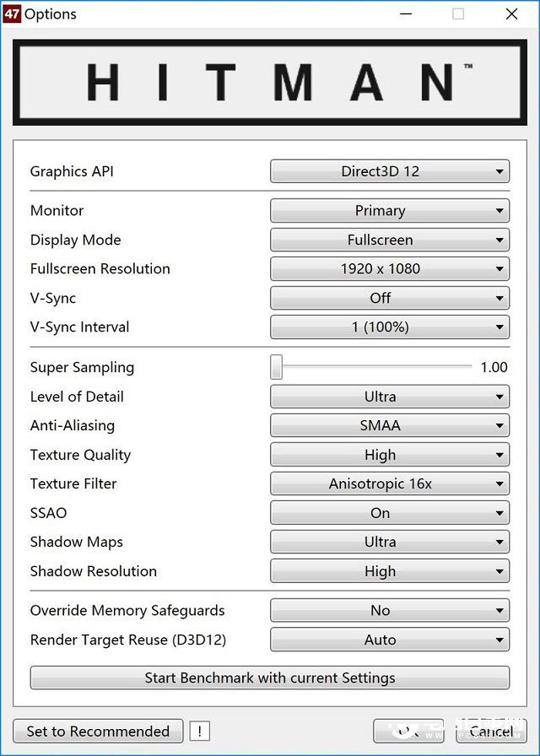540x756 pixels.
Task: Click the Cancel button
Action: pos(491,731)
